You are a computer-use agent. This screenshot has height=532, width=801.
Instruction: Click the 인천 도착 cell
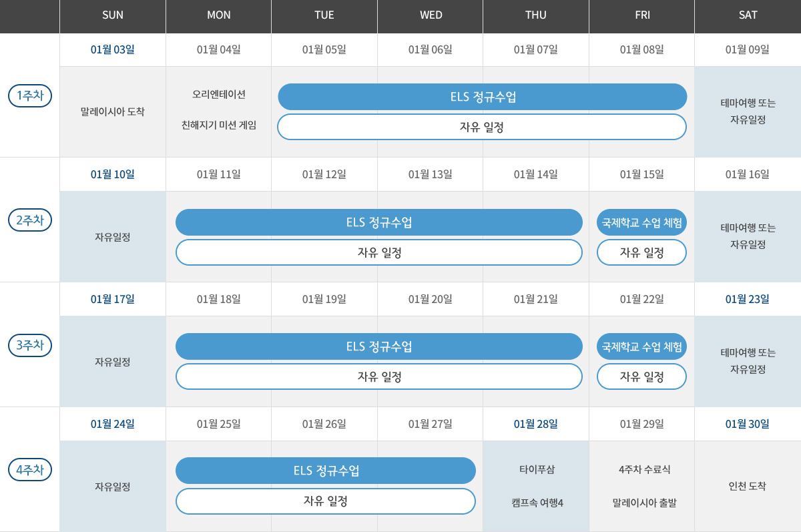[x=748, y=486]
